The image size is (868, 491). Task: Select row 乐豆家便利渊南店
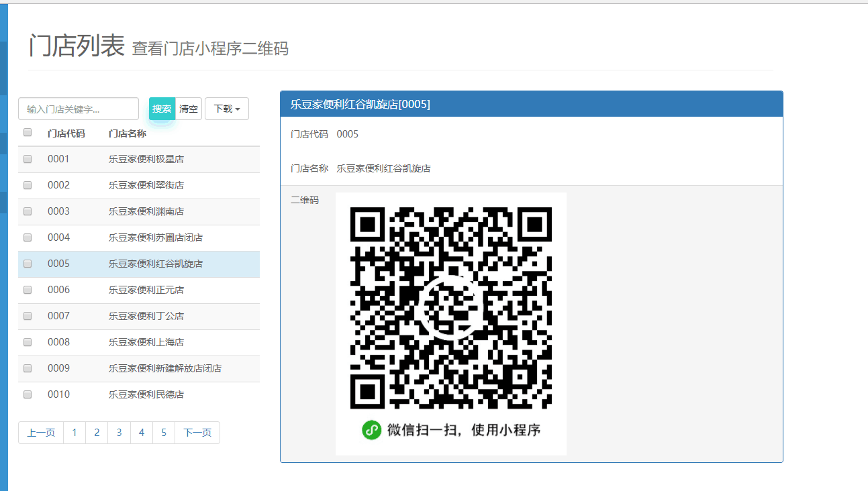click(139, 212)
